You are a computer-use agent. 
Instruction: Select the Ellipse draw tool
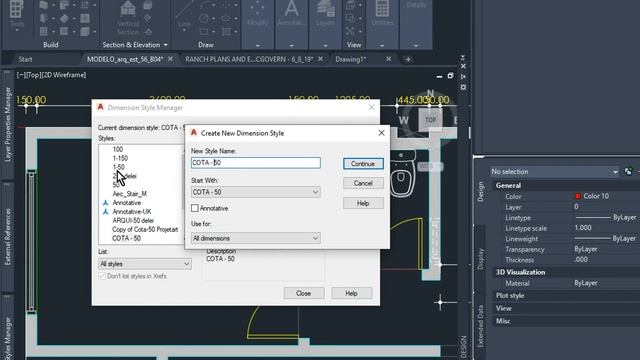click(226, 18)
